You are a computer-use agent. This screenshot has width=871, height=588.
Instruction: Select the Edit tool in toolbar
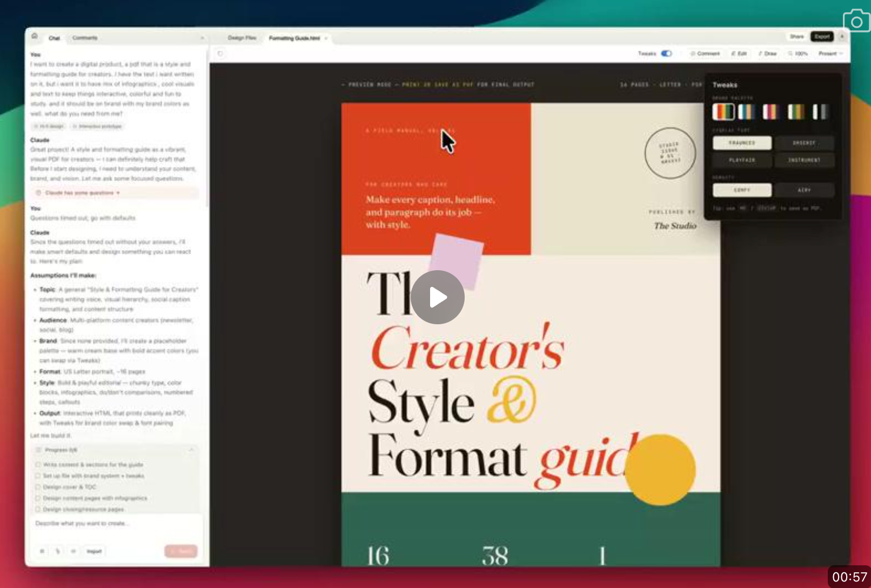[x=739, y=54]
